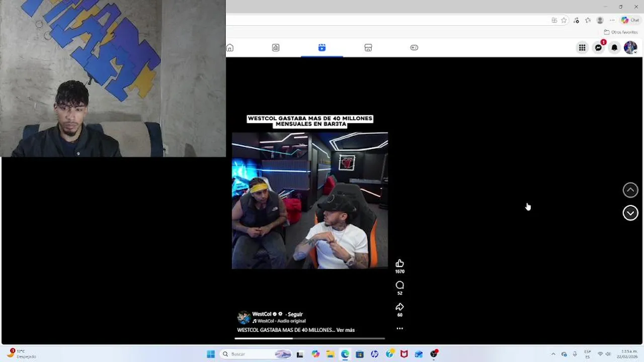This screenshot has width=644, height=362.
Task: Open the Edge browser profile icon
Action: point(600,20)
